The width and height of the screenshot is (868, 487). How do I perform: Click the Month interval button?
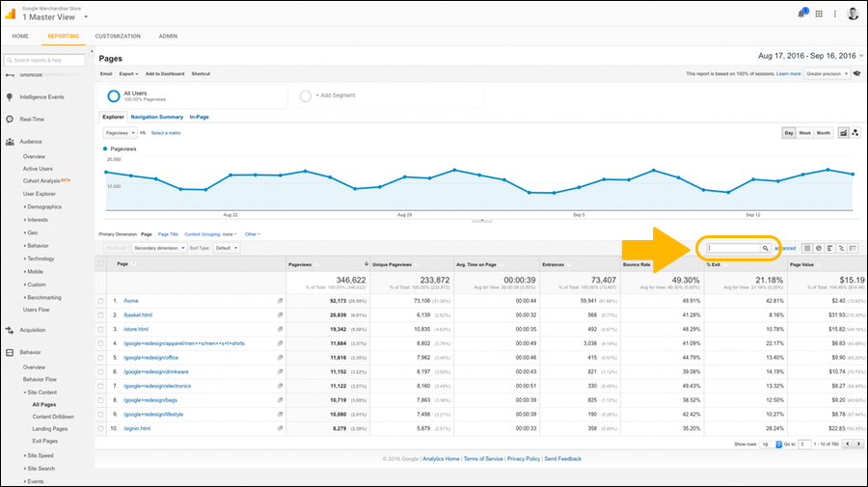click(824, 133)
